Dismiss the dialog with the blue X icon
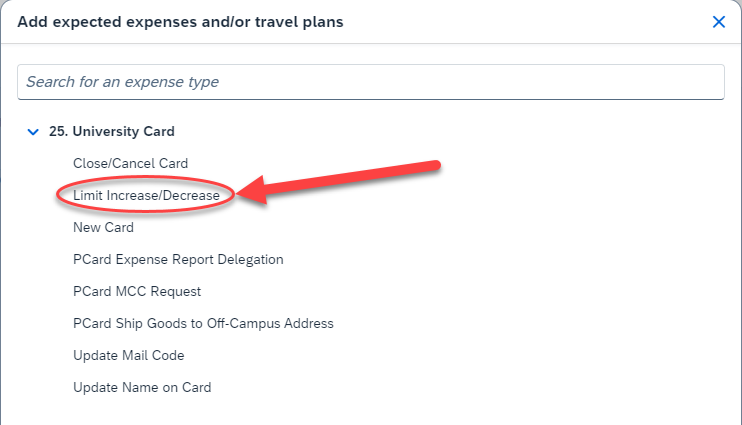The height and width of the screenshot is (425, 742). tap(718, 22)
